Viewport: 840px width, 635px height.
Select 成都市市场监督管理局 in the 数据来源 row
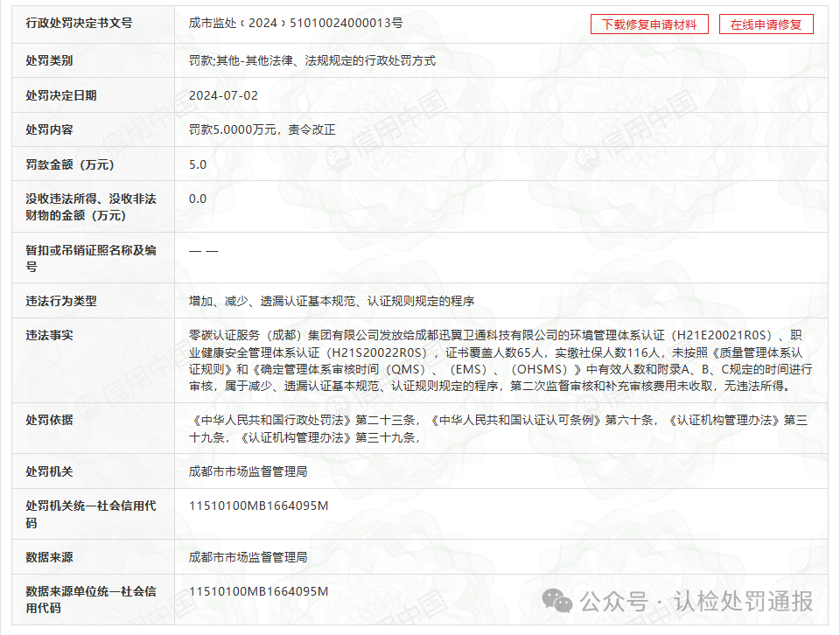point(248,557)
